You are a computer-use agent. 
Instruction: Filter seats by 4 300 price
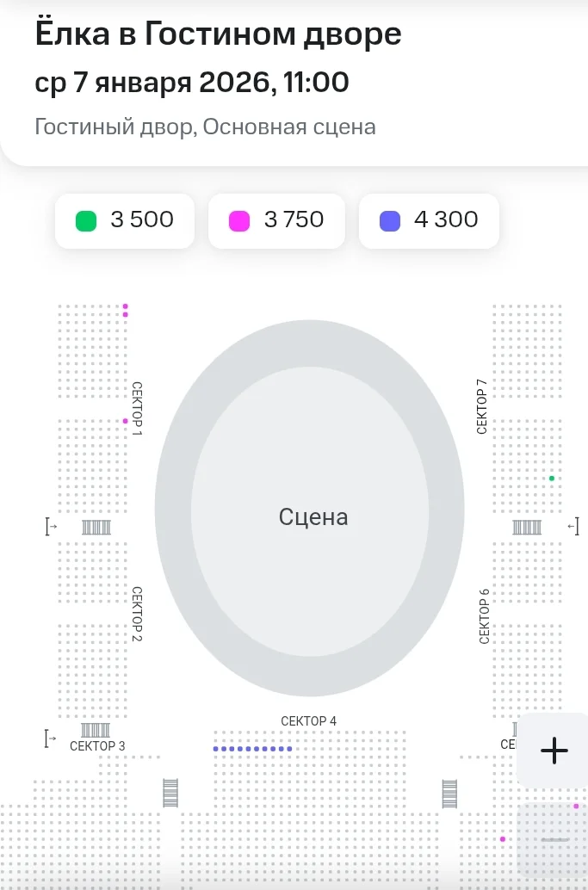(x=429, y=221)
